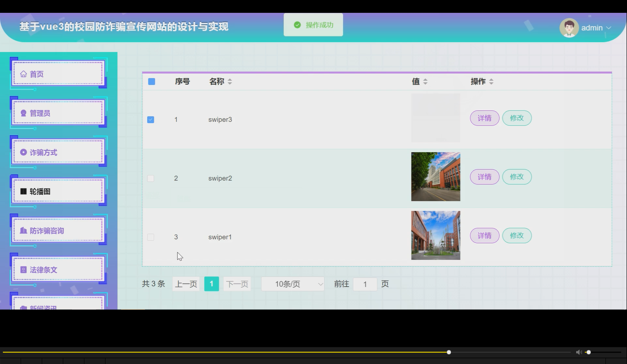The image size is (627, 364).
Task: Click the 前往 page number input field
Action: point(365,284)
